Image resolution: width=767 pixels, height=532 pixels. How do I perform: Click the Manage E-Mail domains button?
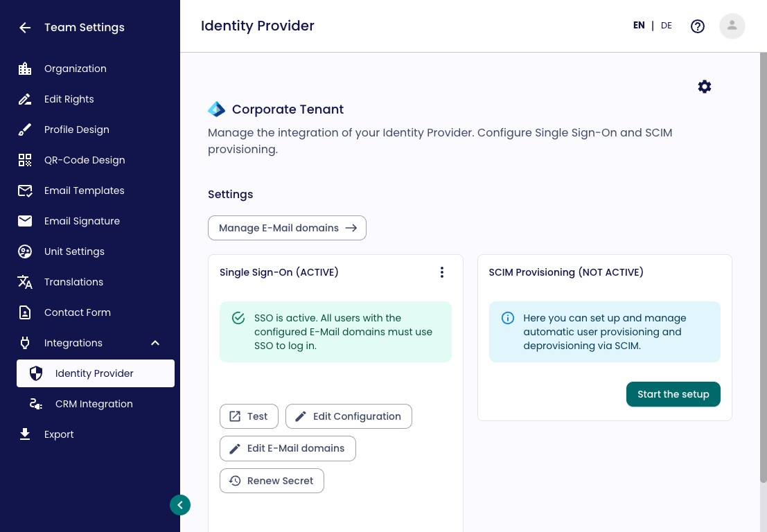tap(287, 228)
